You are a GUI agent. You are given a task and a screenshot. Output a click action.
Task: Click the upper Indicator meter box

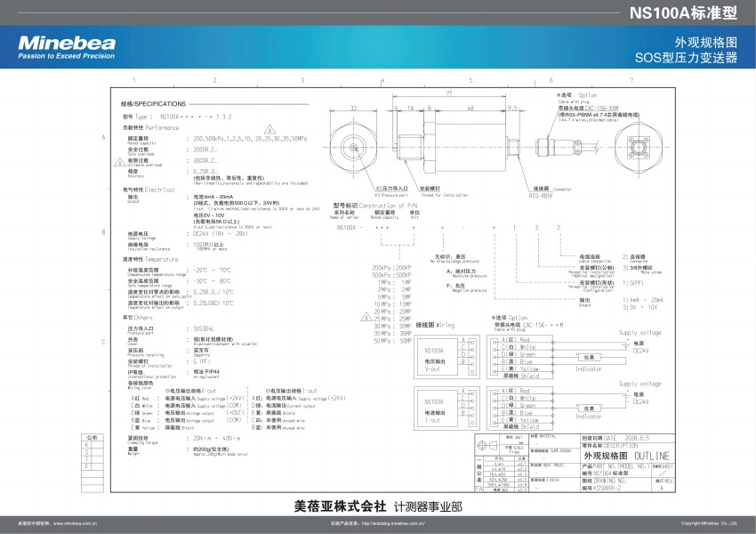(588, 358)
